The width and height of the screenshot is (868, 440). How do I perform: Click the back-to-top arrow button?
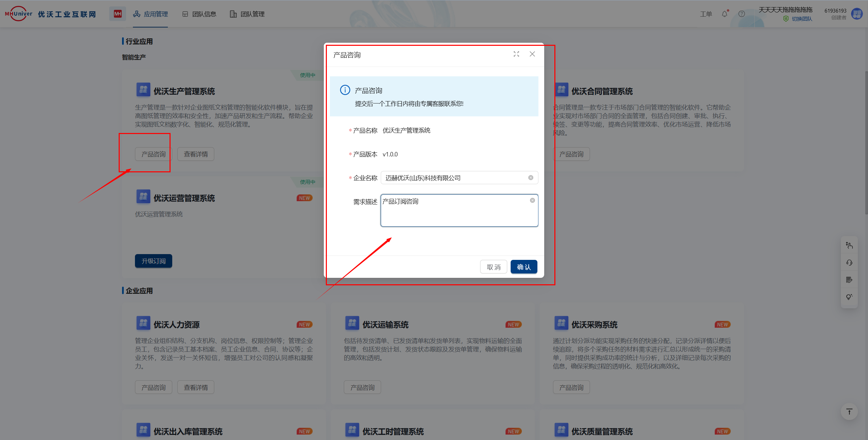coord(849,412)
